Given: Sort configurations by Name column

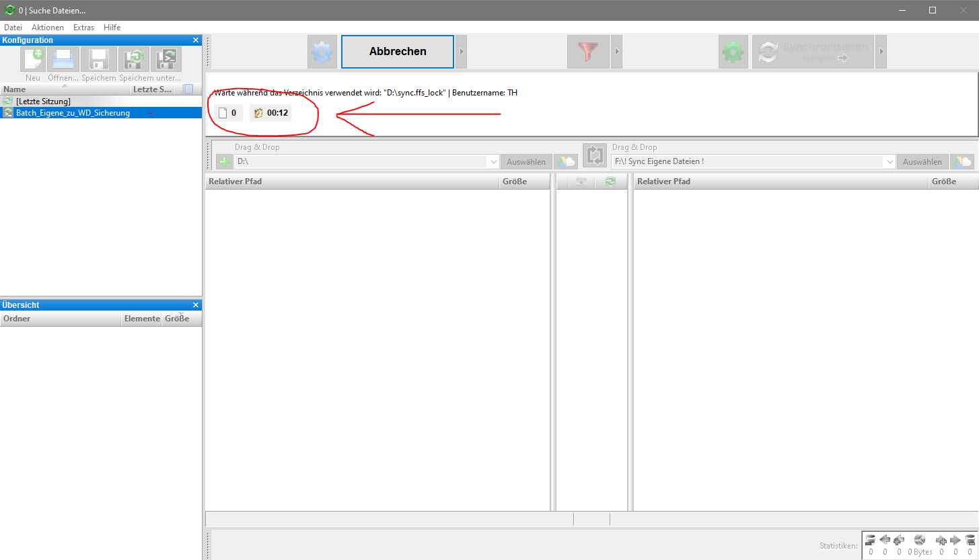Looking at the screenshot, I should 65,89.
